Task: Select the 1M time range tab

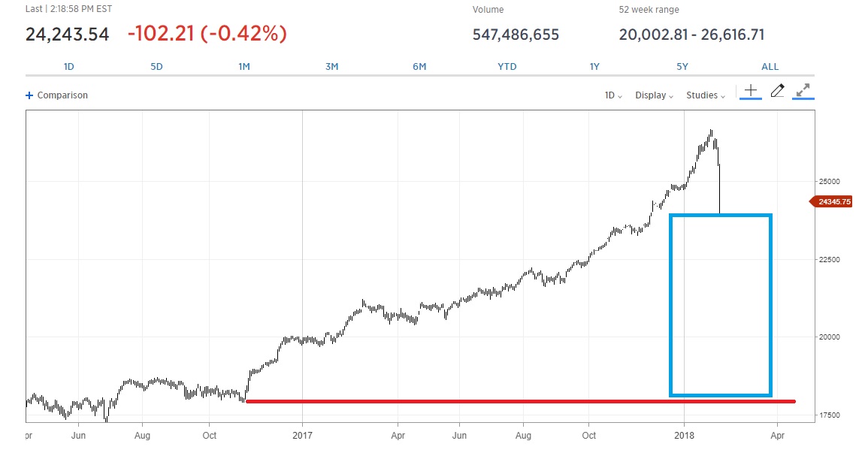Action: 244,66
